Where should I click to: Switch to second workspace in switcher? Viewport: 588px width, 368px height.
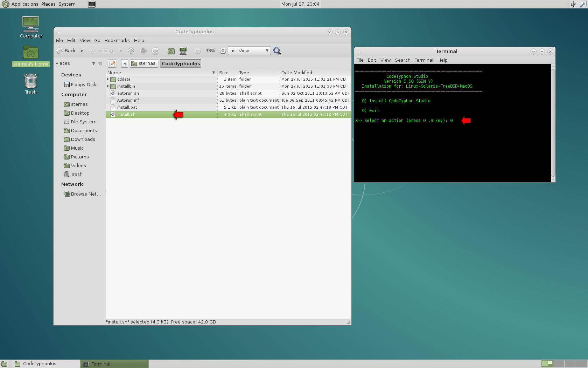click(x=559, y=364)
